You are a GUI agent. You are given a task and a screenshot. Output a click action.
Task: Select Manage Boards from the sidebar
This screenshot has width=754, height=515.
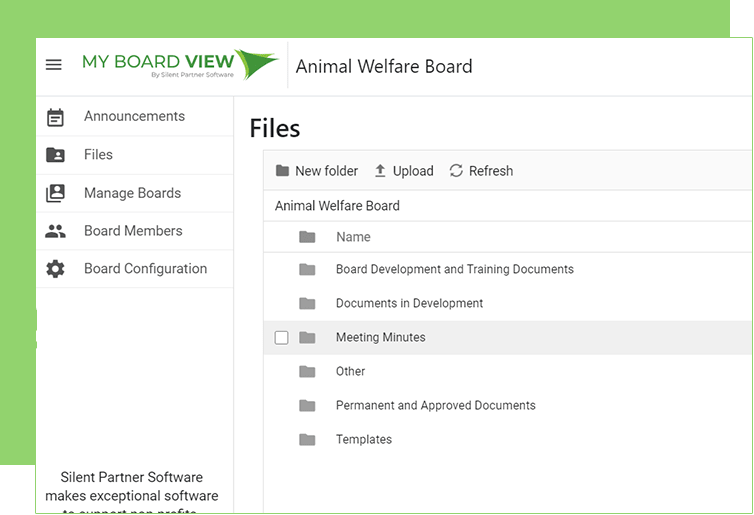(x=132, y=193)
